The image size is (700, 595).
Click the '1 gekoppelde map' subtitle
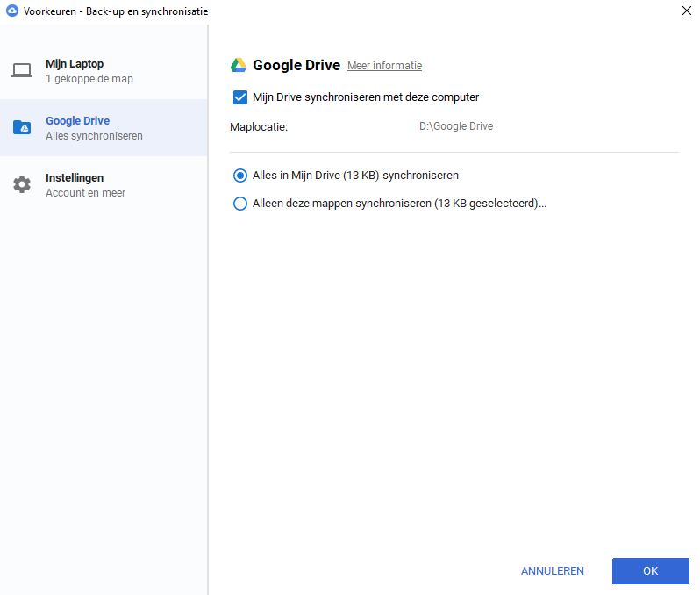click(89, 79)
